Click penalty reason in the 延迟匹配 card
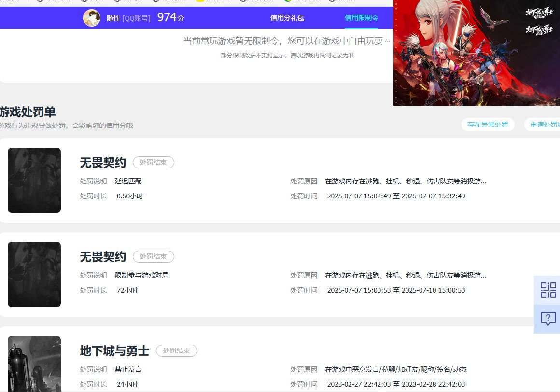Image resolution: width=560 pixels, height=392 pixels. tap(406, 181)
